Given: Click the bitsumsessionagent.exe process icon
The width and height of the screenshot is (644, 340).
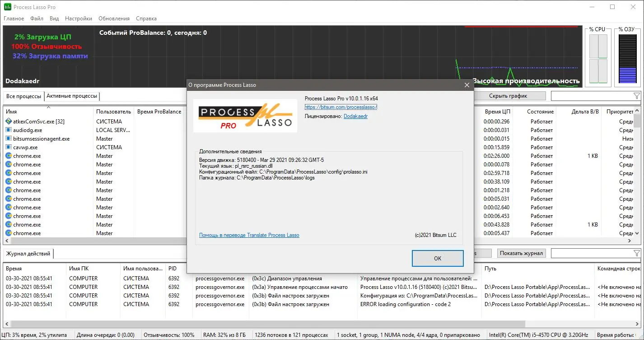Looking at the screenshot, I should click(x=9, y=138).
